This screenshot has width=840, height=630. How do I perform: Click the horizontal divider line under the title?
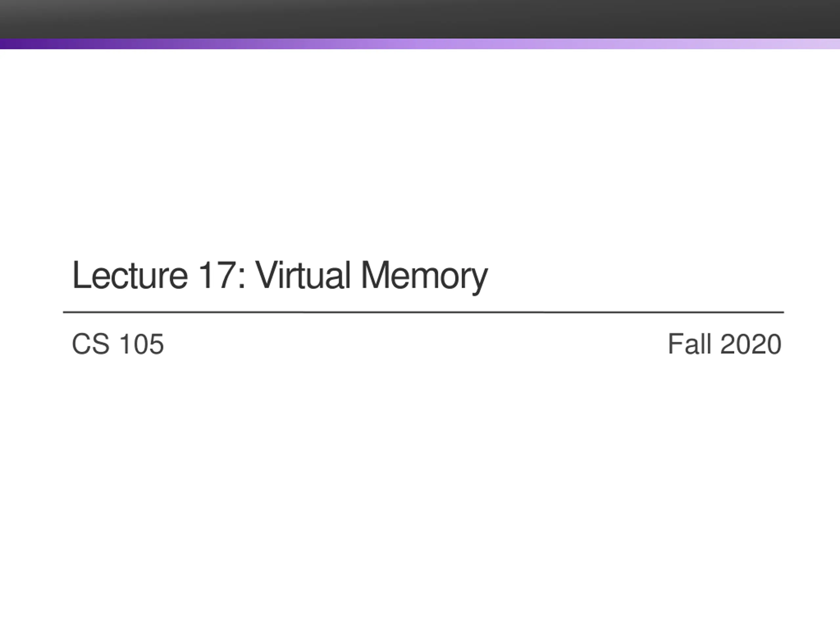pos(423,312)
